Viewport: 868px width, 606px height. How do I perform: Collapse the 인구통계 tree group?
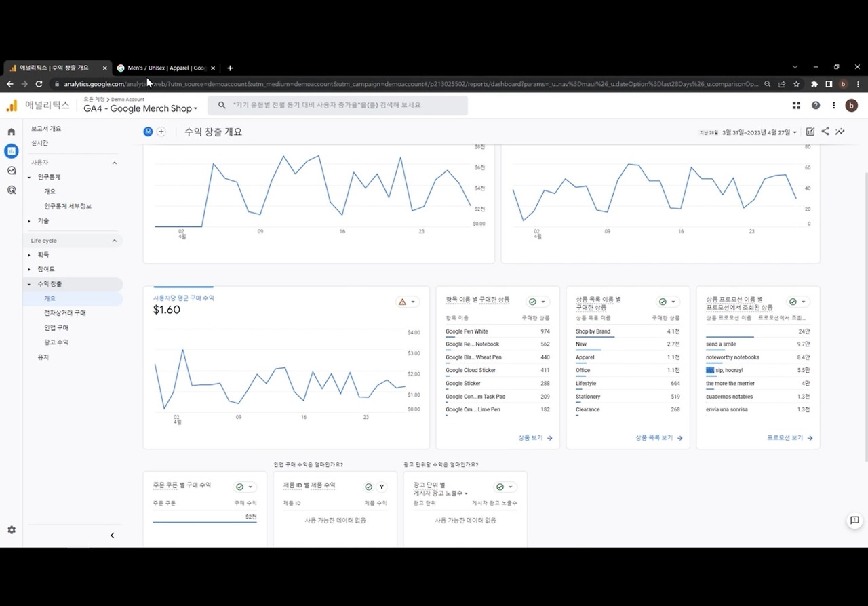point(29,177)
